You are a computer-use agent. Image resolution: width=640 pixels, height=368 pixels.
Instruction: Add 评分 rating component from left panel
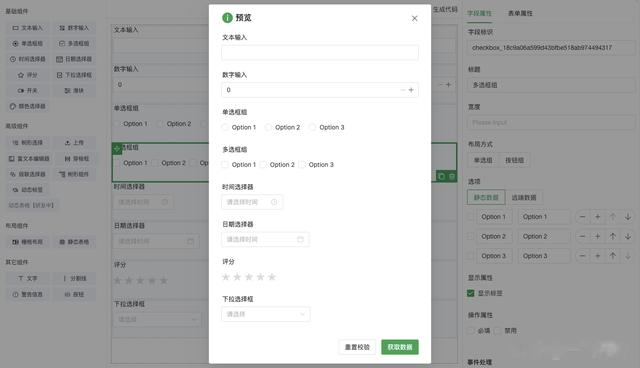pos(27,75)
